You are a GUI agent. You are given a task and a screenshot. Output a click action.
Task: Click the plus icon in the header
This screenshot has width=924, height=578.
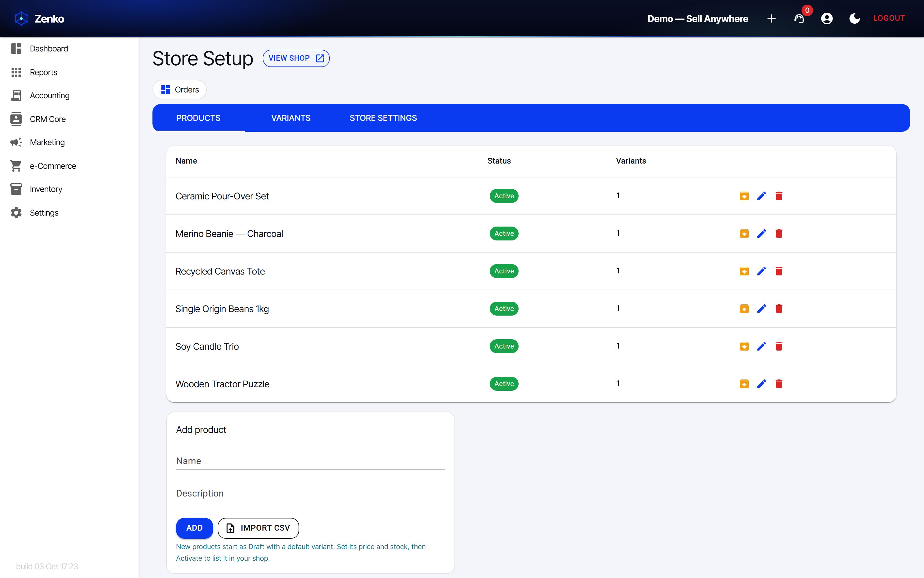click(x=771, y=18)
